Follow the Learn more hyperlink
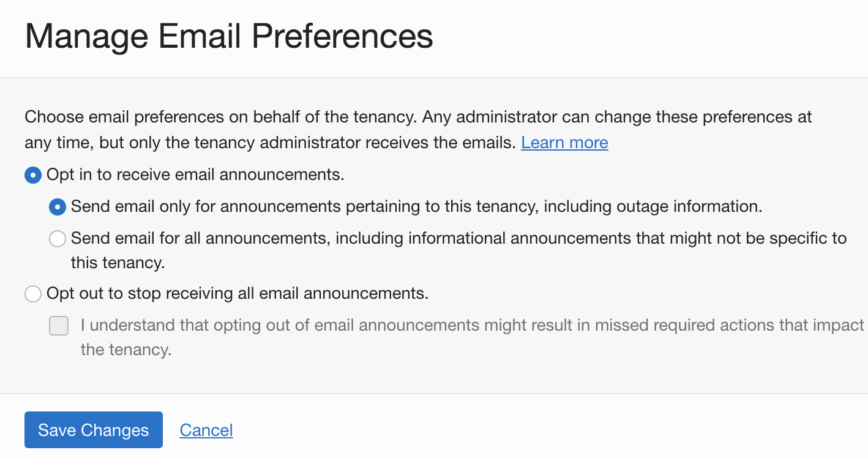 click(x=564, y=143)
